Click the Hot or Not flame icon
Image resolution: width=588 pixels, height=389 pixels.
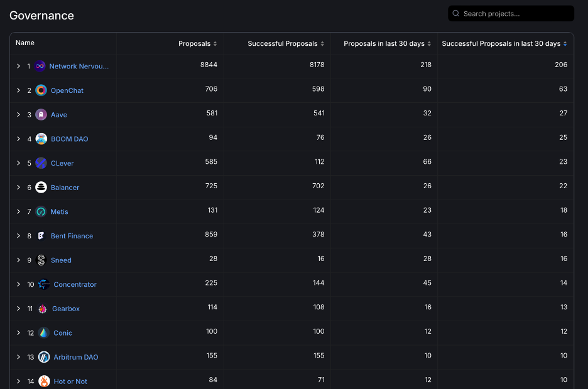pyautogui.click(x=44, y=381)
